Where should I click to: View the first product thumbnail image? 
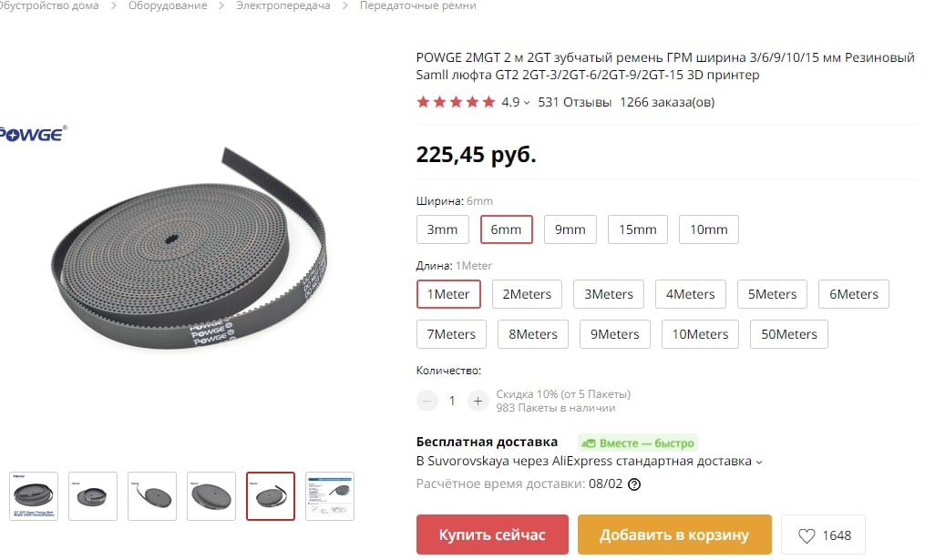[x=34, y=496]
